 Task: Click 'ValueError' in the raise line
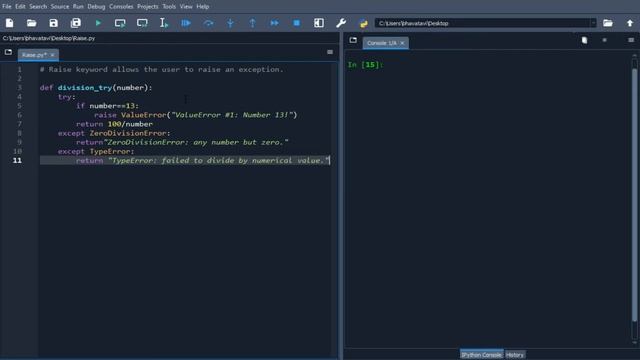click(x=144, y=115)
